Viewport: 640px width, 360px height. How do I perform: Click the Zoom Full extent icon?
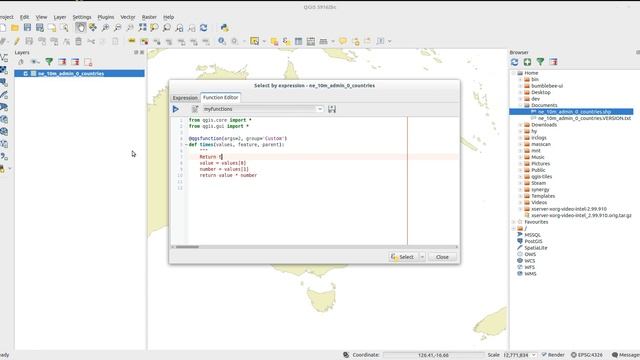click(x=142, y=28)
